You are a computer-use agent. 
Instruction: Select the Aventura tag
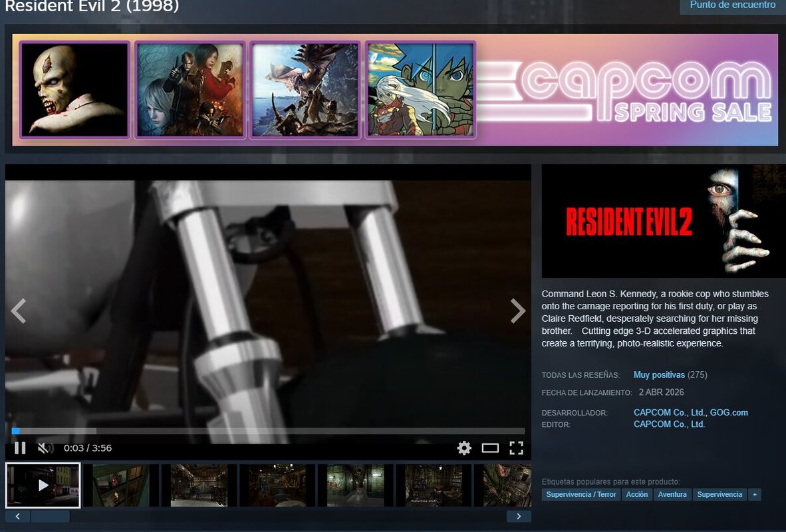point(672,494)
